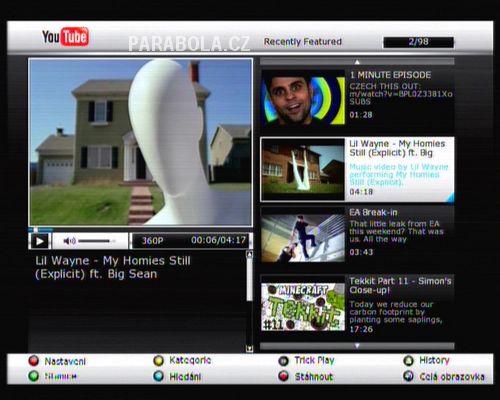The height and width of the screenshot is (400, 500).
Task: Adjust the volume slider bar
Action: 97,241
